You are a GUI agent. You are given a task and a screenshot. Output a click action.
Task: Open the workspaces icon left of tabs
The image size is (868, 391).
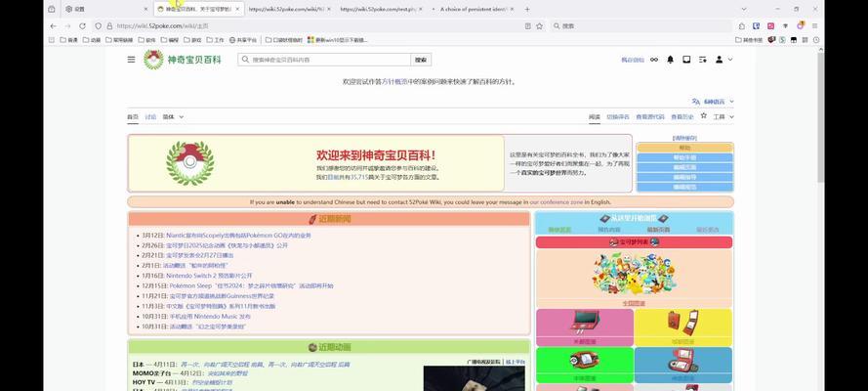[52, 10]
